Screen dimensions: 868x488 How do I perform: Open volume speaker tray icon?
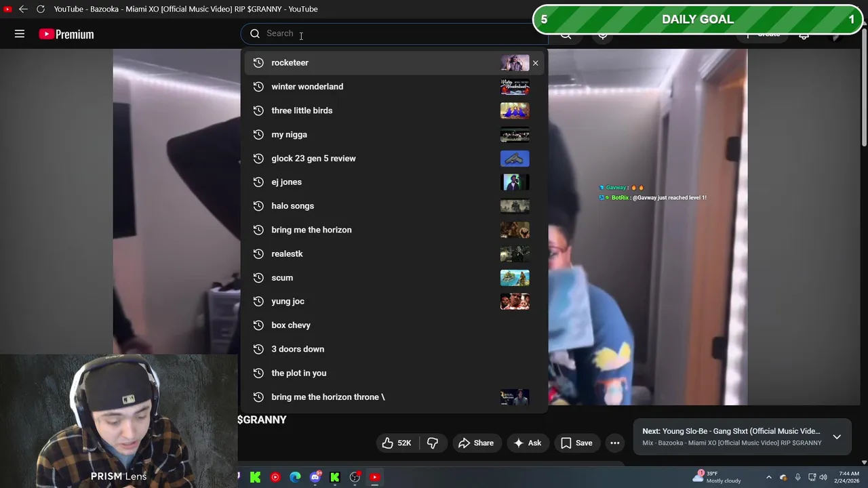pyautogui.click(x=823, y=477)
